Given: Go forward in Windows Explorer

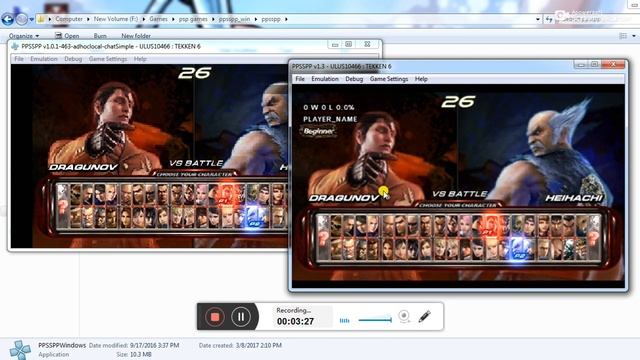Looking at the screenshot, I should click(x=22, y=19).
